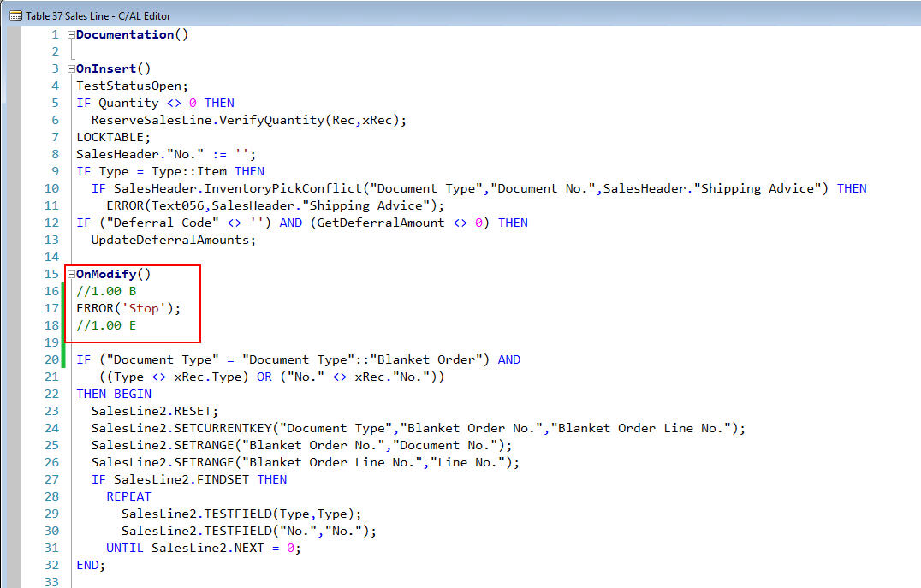Click the ERROR('Stop'); statement
921x588 pixels.
click(128, 308)
